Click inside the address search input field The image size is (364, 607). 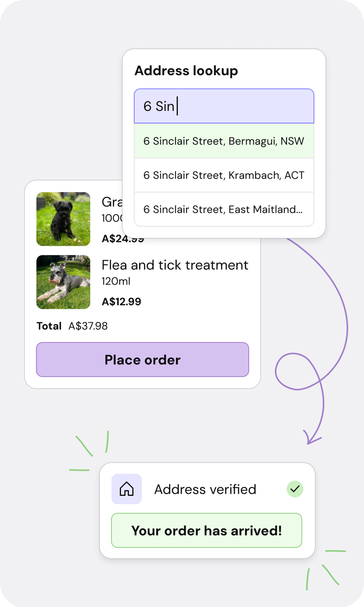pos(224,106)
